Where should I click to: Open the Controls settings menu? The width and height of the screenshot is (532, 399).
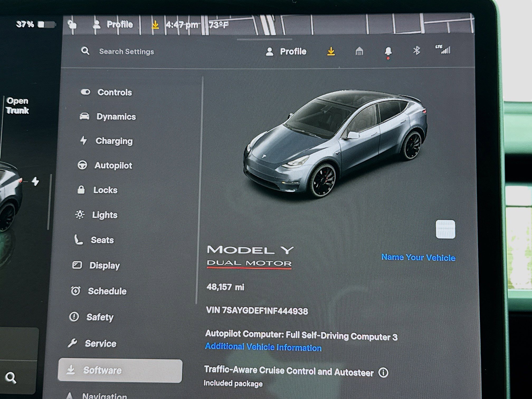106,92
